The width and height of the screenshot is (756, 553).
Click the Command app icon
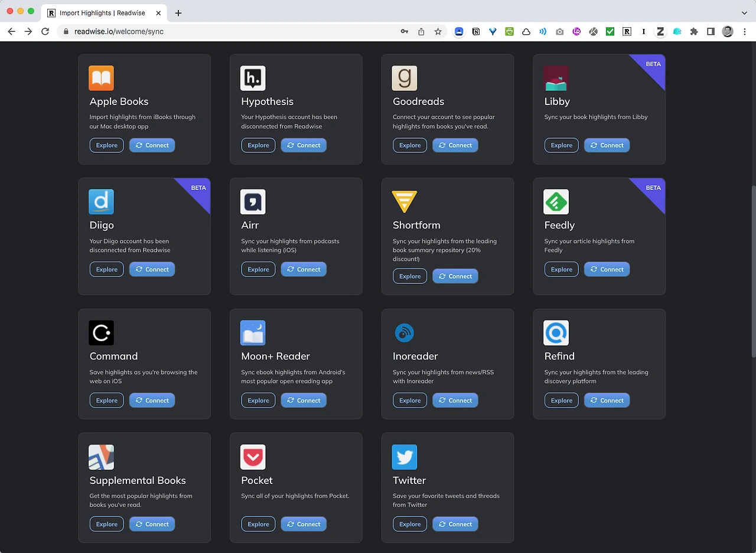[x=101, y=333]
